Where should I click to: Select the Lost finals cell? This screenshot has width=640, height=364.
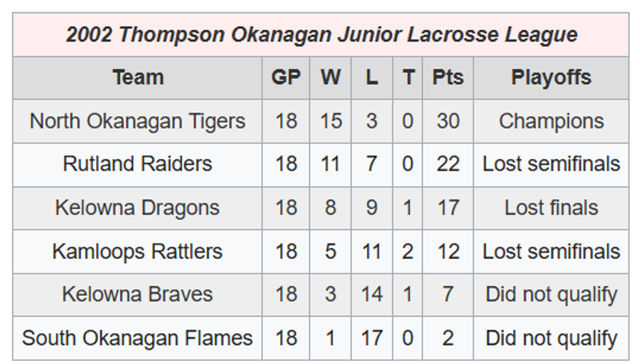(x=551, y=208)
